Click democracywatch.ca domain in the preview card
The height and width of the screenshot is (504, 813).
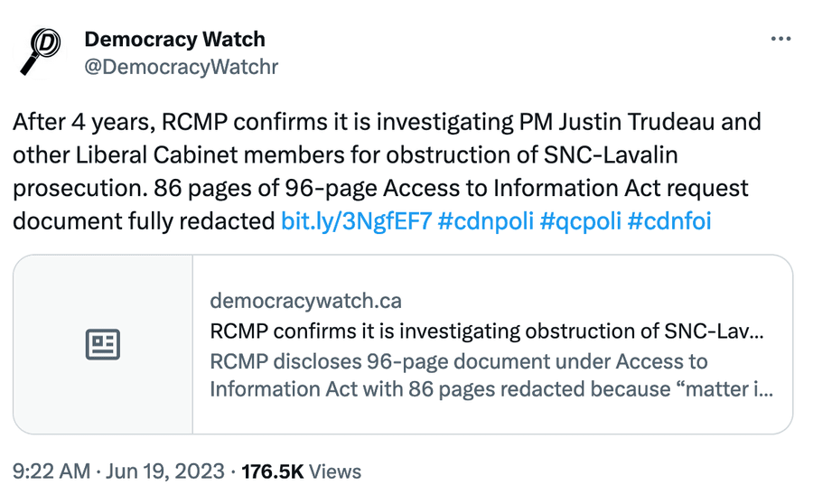[x=305, y=300]
